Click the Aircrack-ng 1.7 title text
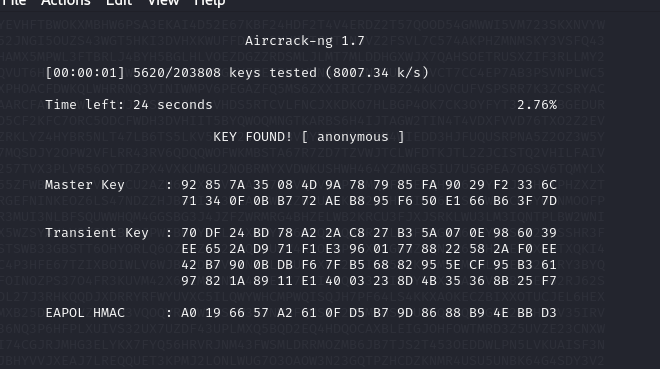 (x=305, y=41)
